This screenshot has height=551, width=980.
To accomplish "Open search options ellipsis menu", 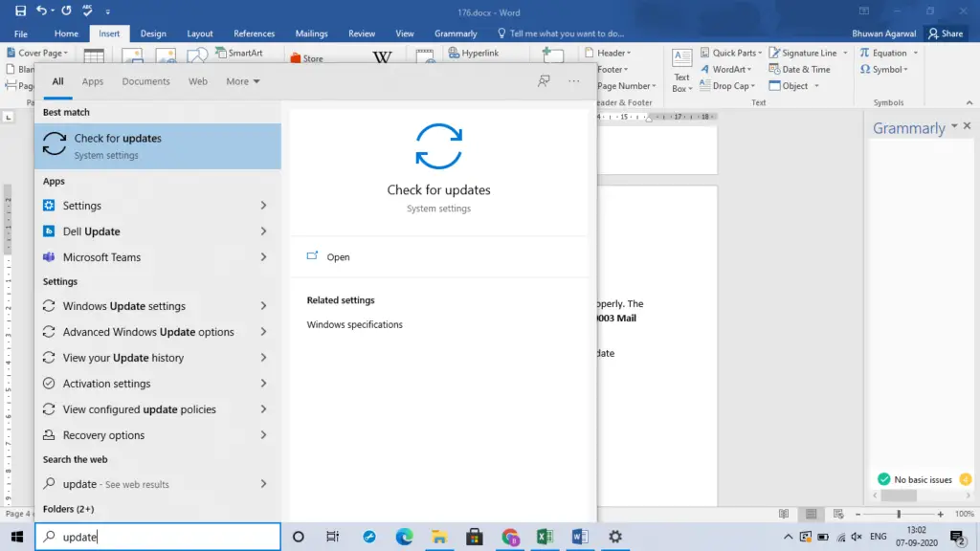I will tap(574, 81).
